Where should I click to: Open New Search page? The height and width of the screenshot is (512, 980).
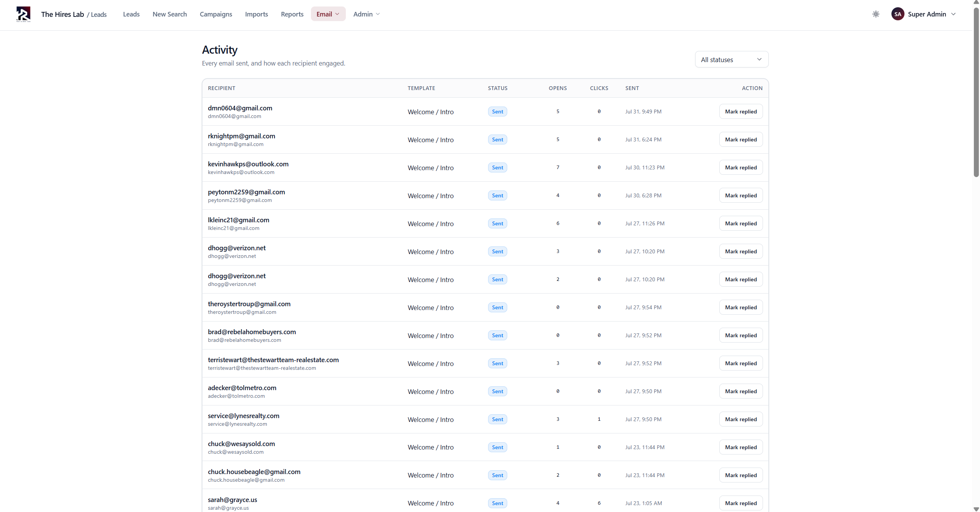[169, 14]
